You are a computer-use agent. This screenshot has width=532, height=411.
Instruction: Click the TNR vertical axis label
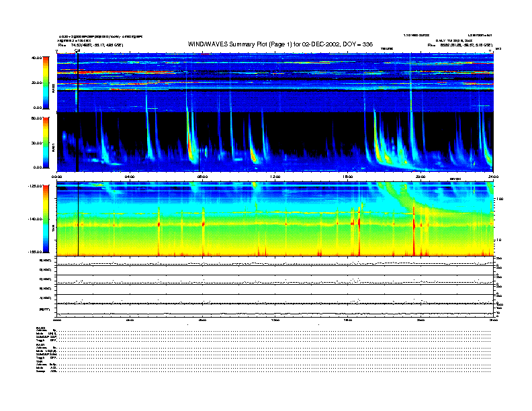tap(53, 230)
